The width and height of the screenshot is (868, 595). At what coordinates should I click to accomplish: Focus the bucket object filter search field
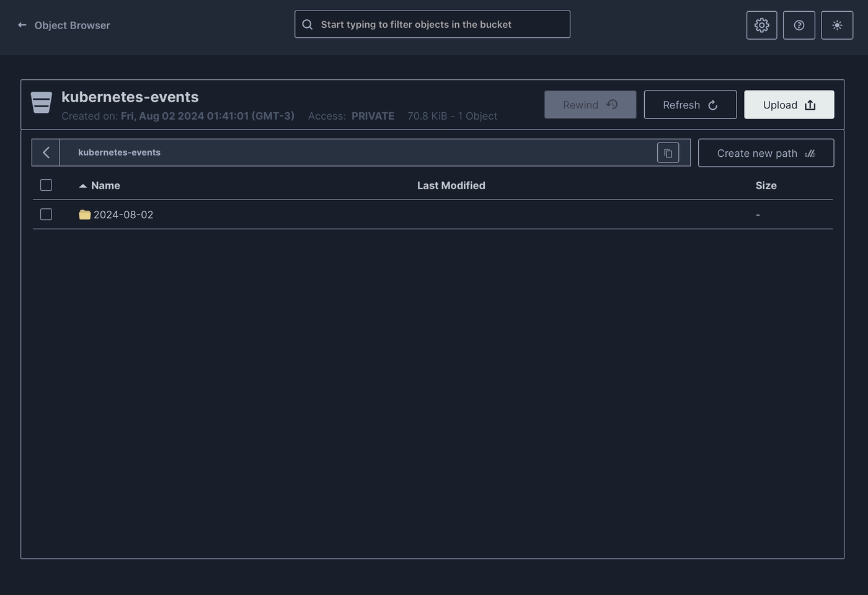point(440,25)
